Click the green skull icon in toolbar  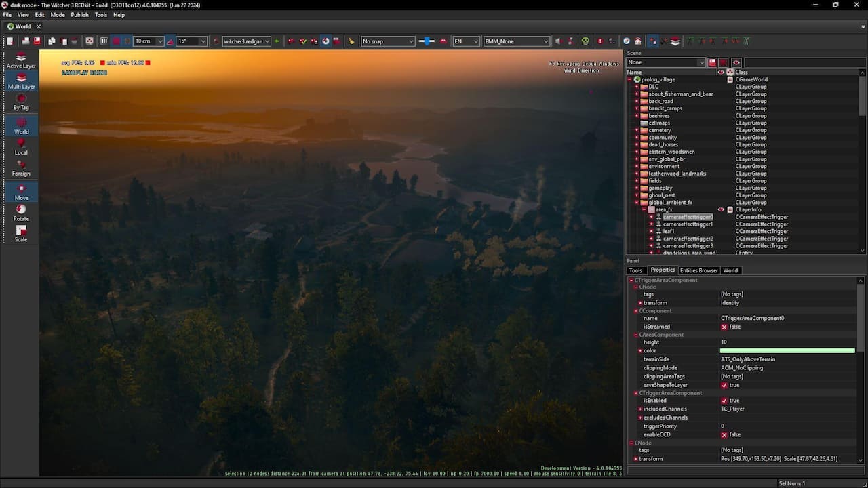coord(585,41)
